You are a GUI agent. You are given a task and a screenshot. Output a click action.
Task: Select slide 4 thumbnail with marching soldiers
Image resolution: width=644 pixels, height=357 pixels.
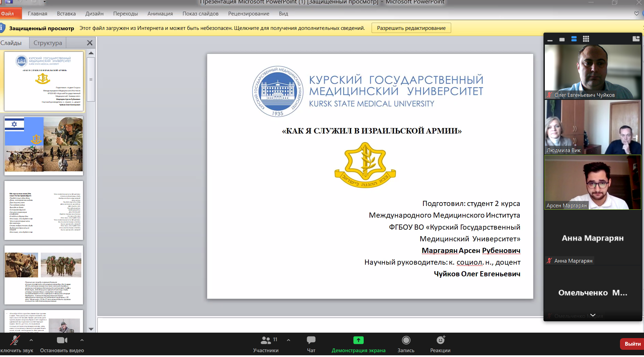pos(44,275)
